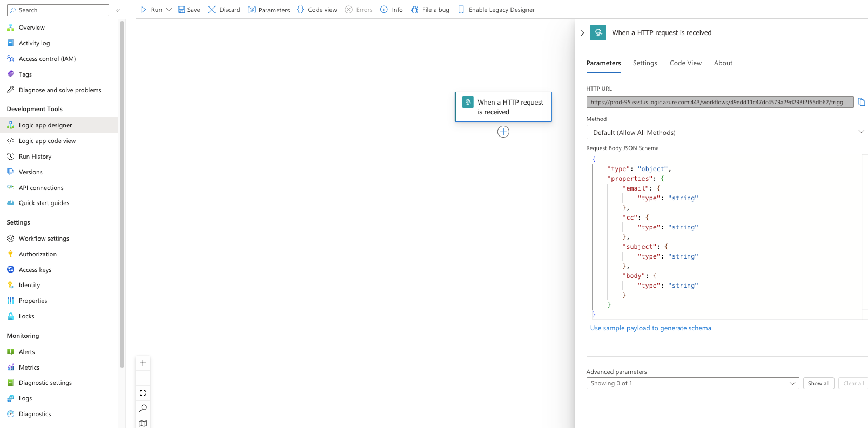This screenshot has width=868, height=428.
Task: Open the Method dropdown
Action: pyautogui.click(x=726, y=132)
